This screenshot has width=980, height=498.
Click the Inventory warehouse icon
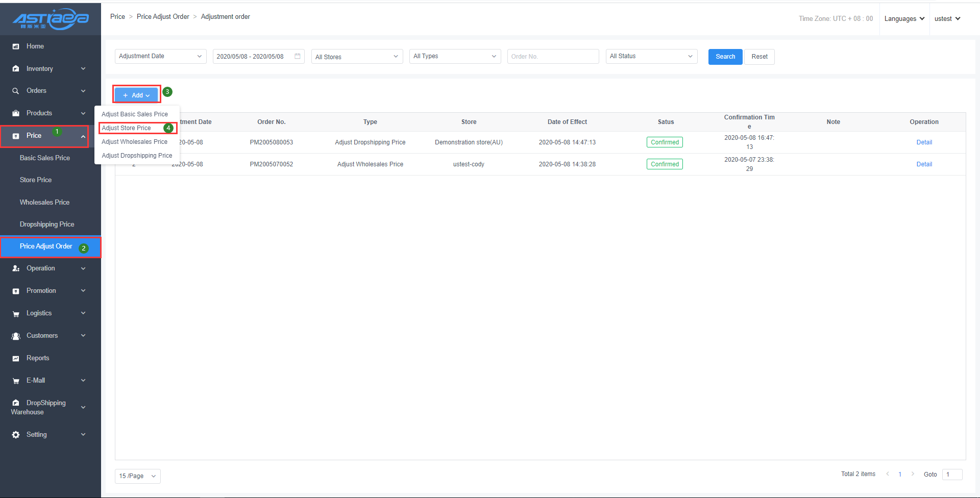[16, 69]
